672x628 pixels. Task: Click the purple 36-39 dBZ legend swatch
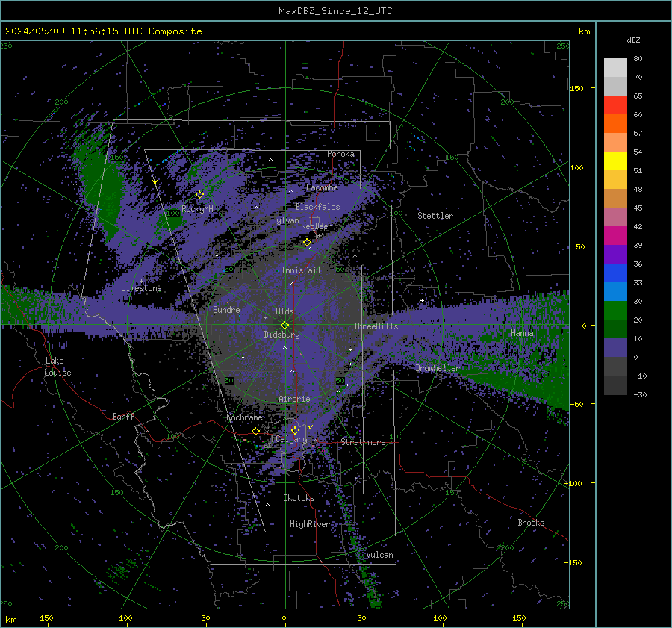click(615, 254)
